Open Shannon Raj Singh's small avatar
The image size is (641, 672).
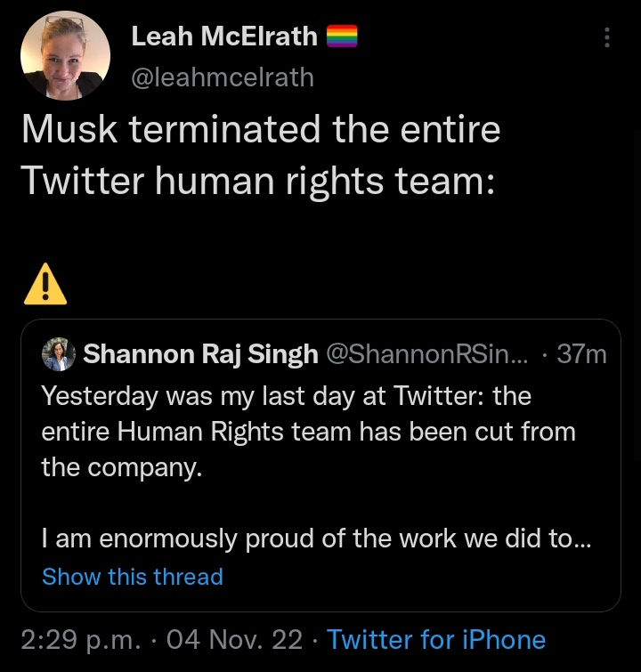59,354
